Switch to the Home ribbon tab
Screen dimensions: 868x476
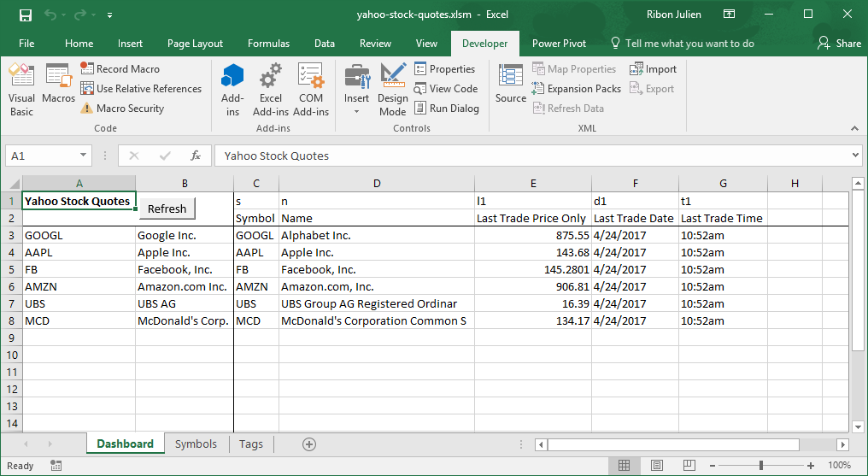pos(79,44)
